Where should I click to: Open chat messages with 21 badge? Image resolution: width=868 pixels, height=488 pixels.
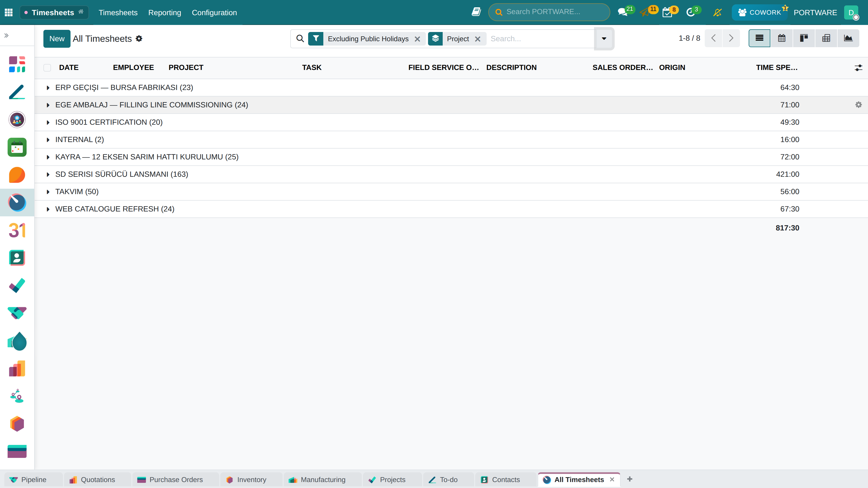623,12
